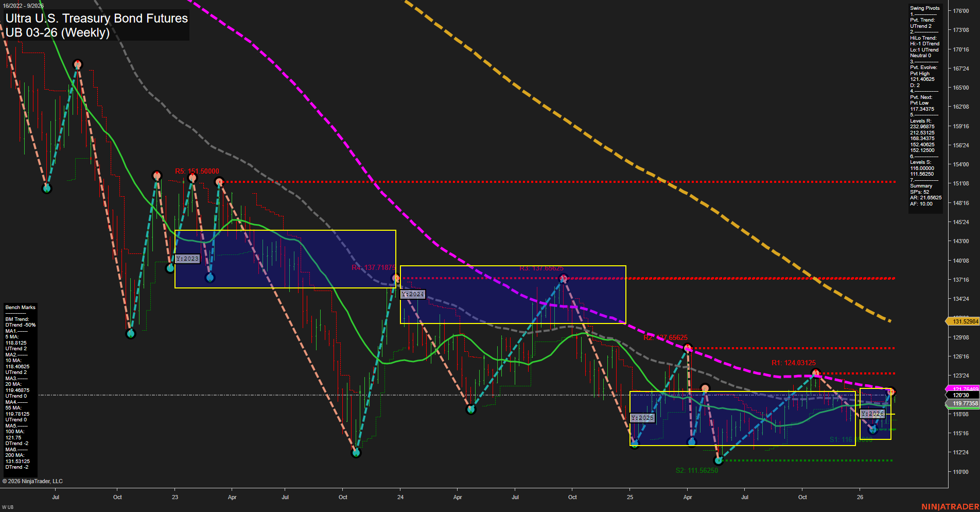Click the black pivot circle at far right
Screen dimensions: 980x512
(892, 391)
